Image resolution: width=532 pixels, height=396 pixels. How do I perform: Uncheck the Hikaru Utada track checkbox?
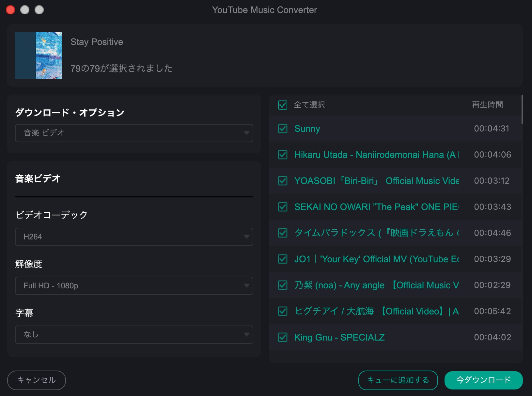pyautogui.click(x=283, y=155)
